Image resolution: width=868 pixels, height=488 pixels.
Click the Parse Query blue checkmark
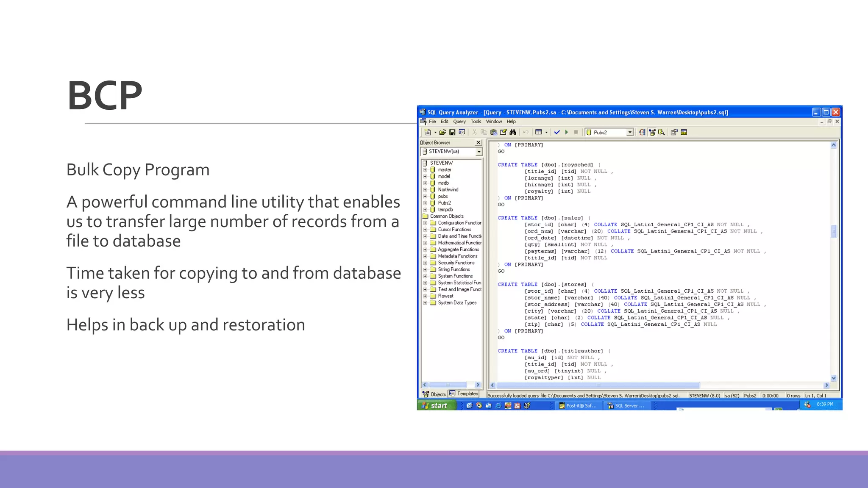pos(557,132)
